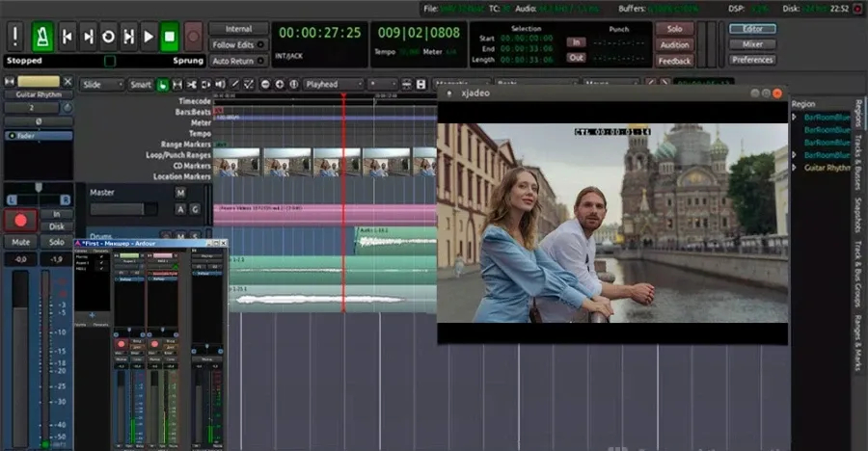Jump playhead to session start

68,37
